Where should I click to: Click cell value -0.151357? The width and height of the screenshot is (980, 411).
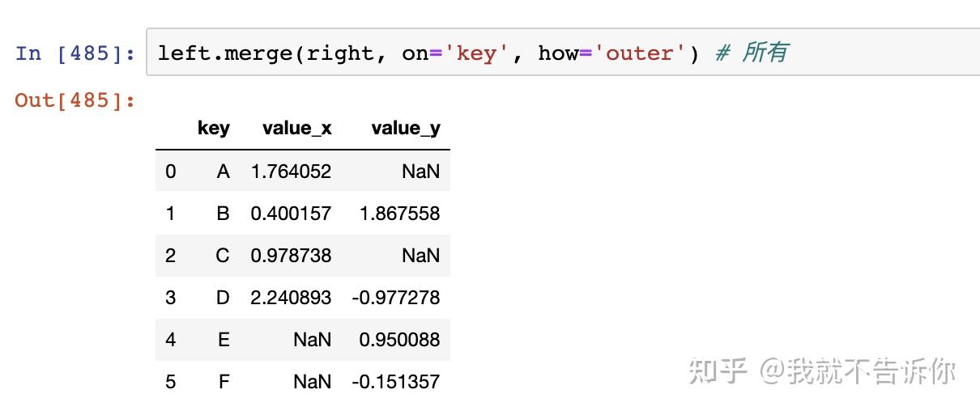coord(396,382)
